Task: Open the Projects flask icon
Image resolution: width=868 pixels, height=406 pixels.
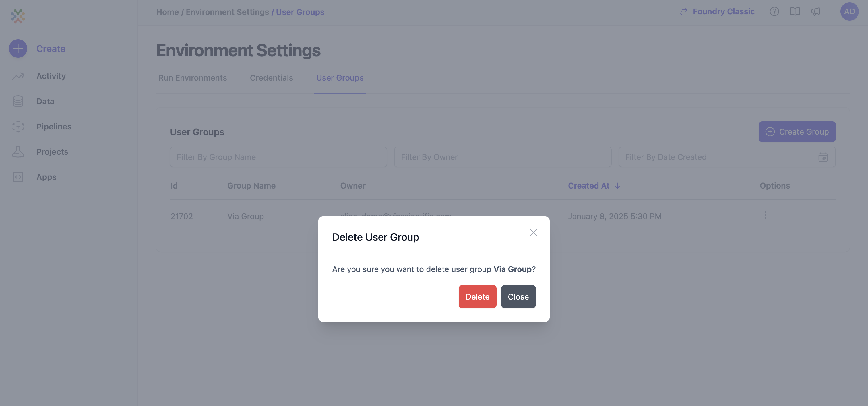Action: [18, 152]
